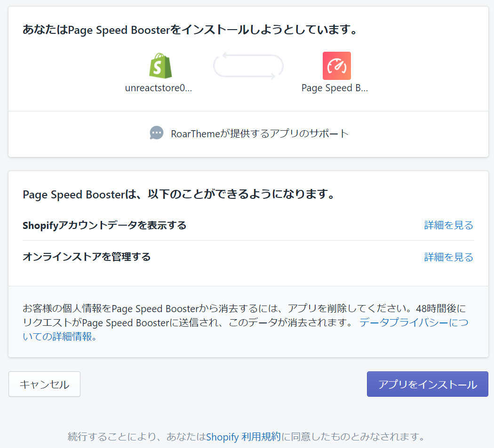Select the Page Speed B... app name
This screenshot has height=448, width=494.
[335, 88]
